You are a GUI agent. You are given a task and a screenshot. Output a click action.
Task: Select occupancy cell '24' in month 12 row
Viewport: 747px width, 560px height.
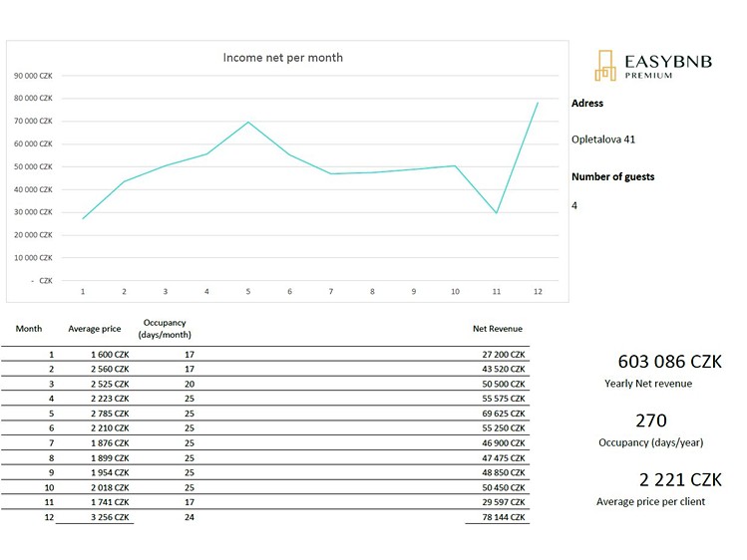coord(189,517)
